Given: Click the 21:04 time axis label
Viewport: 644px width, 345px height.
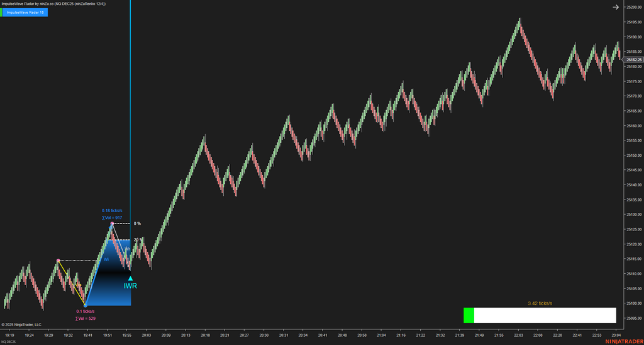Looking at the screenshot, I should tap(381, 335).
